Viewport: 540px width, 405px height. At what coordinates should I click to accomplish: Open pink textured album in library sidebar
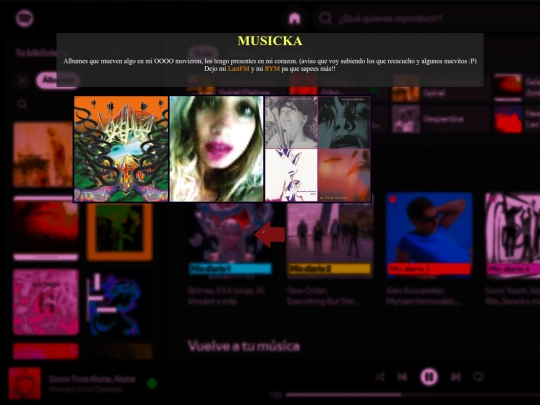(x=46, y=302)
